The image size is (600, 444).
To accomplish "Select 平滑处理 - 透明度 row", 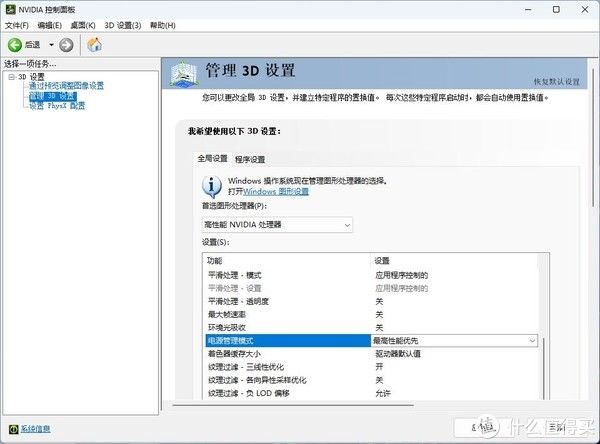I will tap(371, 301).
